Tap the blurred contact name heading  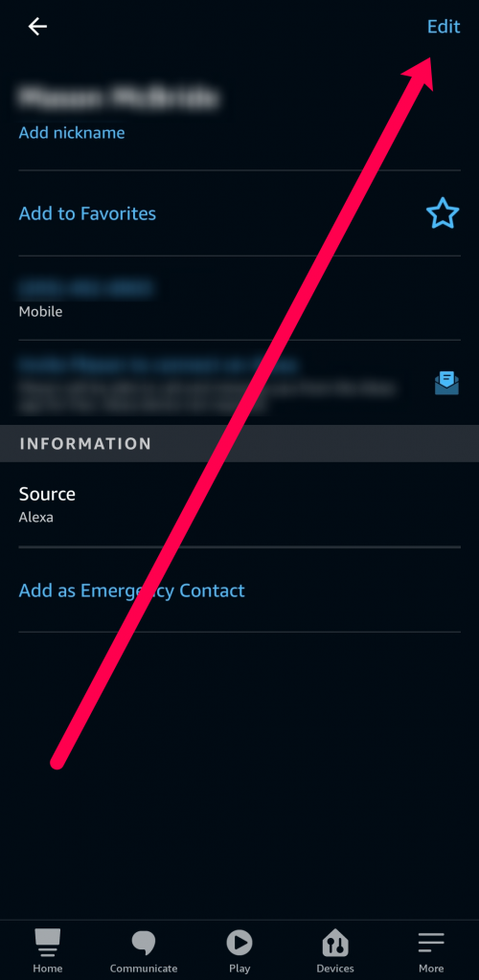119,98
